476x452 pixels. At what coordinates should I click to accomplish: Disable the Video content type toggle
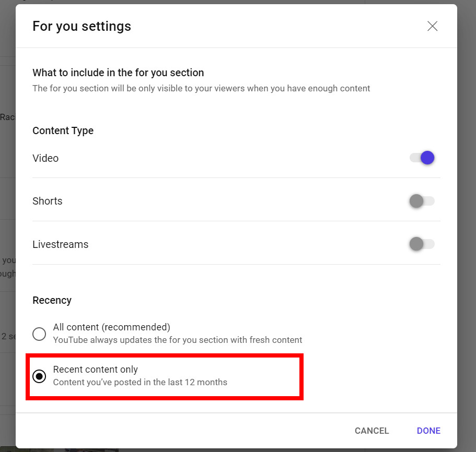(x=422, y=158)
